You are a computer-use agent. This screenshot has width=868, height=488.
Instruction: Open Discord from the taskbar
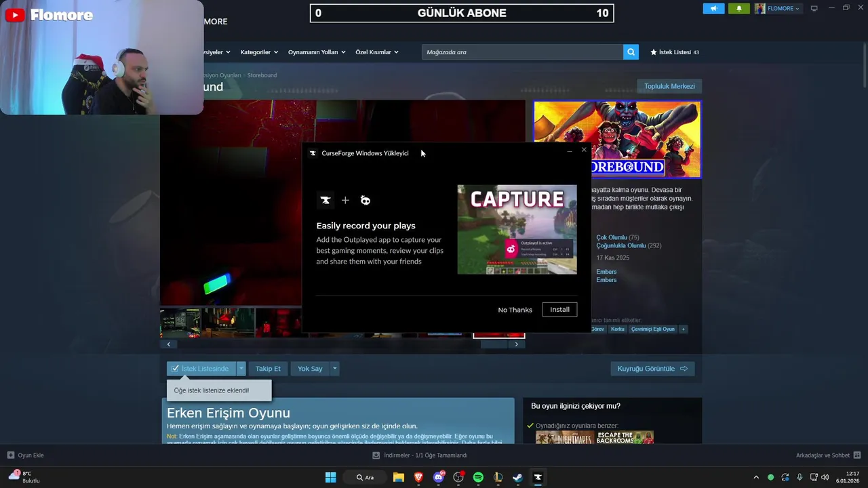(439, 477)
